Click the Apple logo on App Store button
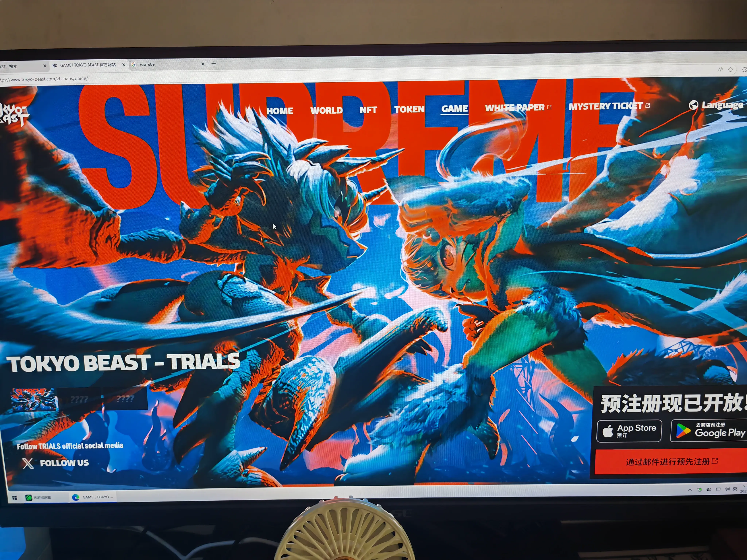The height and width of the screenshot is (560, 747). pyautogui.click(x=608, y=431)
